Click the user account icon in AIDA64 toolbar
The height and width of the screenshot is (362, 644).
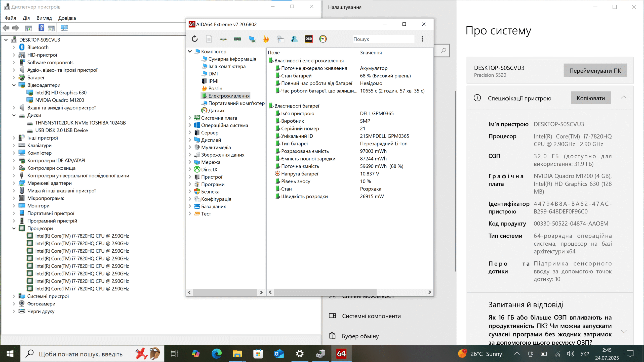[x=294, y=39]
